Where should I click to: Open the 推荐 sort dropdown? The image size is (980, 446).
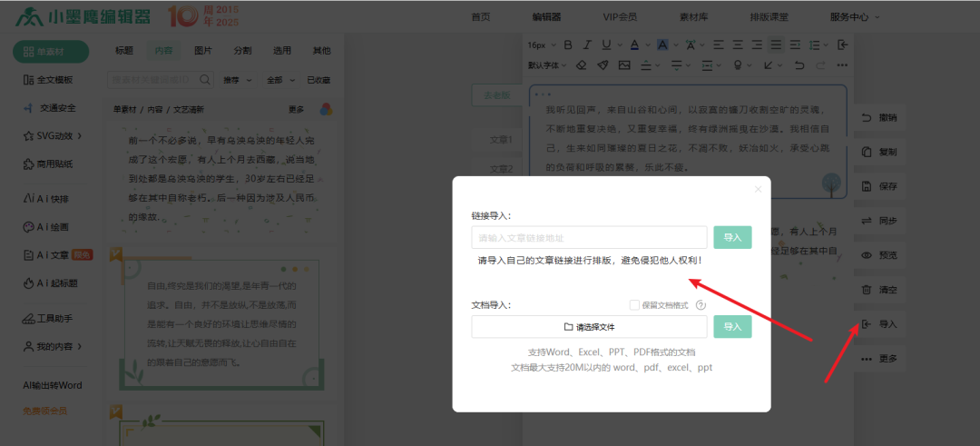coord(238,80)
